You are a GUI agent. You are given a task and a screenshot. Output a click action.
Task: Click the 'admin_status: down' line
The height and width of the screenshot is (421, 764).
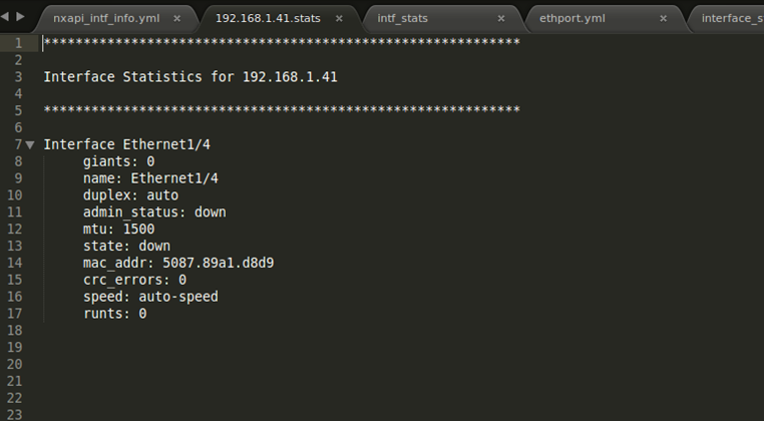tap(154, 212)
